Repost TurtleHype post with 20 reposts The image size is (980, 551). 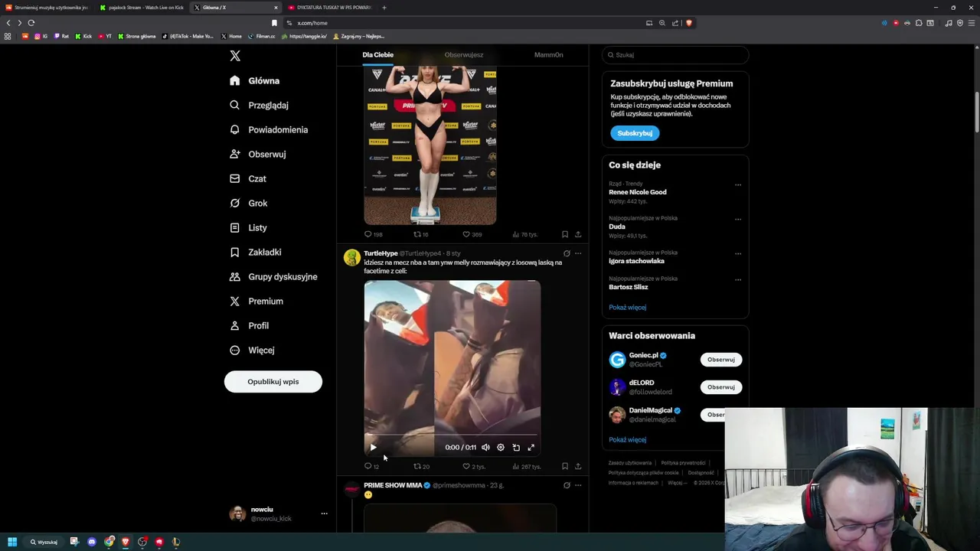(421, 466)
